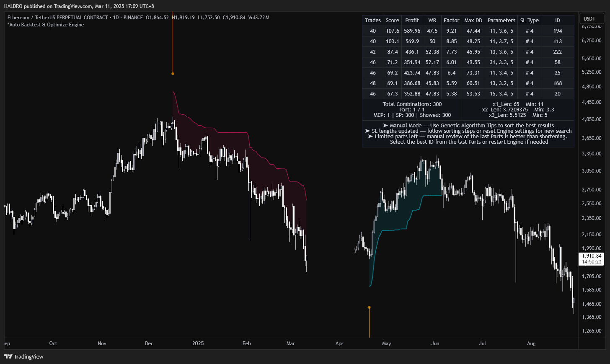Viewport: 610px width, 364px height.
Task: Select the ID cell 113
Action: pos(558,41)
